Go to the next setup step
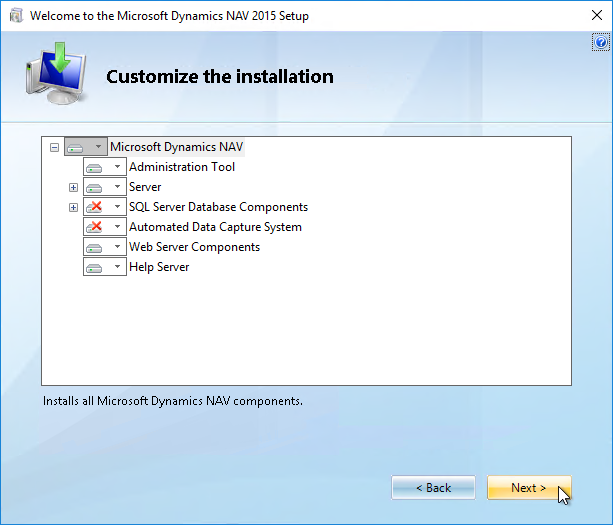This screenshot has height=525, width=613. coord(529,487)
